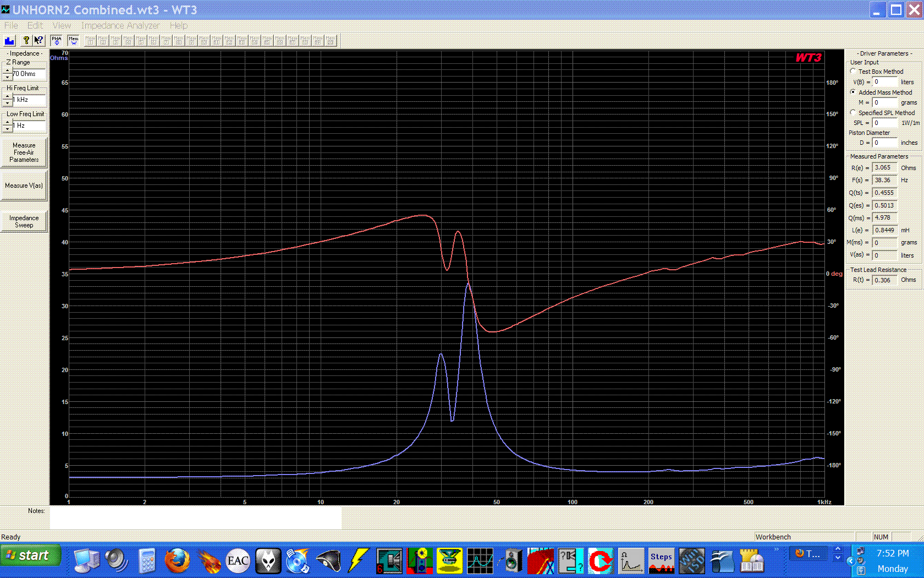This screenshot has width=924, height=578.
Task: Click the Measure Free-Air Parameters button
Action: (24, 152)
